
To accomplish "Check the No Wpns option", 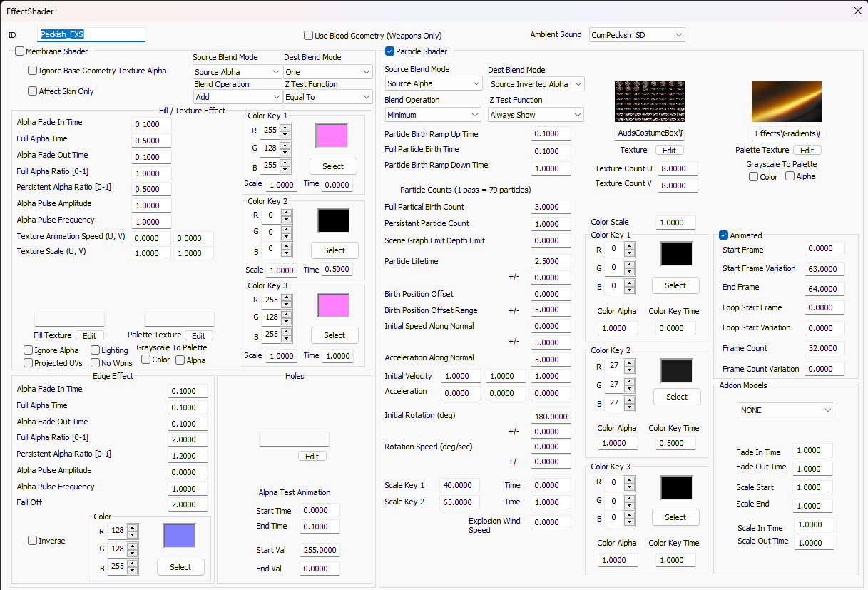I will pos(96,363).
